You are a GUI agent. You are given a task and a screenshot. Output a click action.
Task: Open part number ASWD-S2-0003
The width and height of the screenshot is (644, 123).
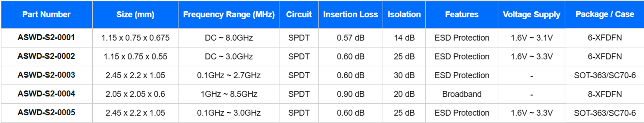tap(46, 75)
